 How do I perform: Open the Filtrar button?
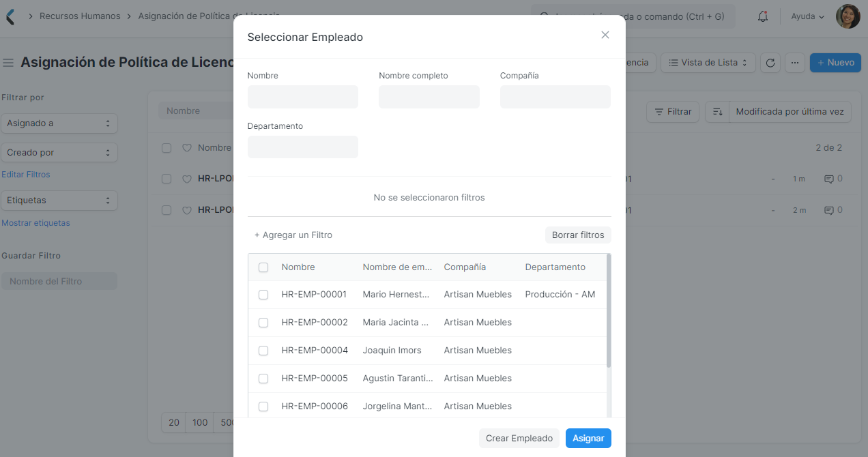(673, 112)
